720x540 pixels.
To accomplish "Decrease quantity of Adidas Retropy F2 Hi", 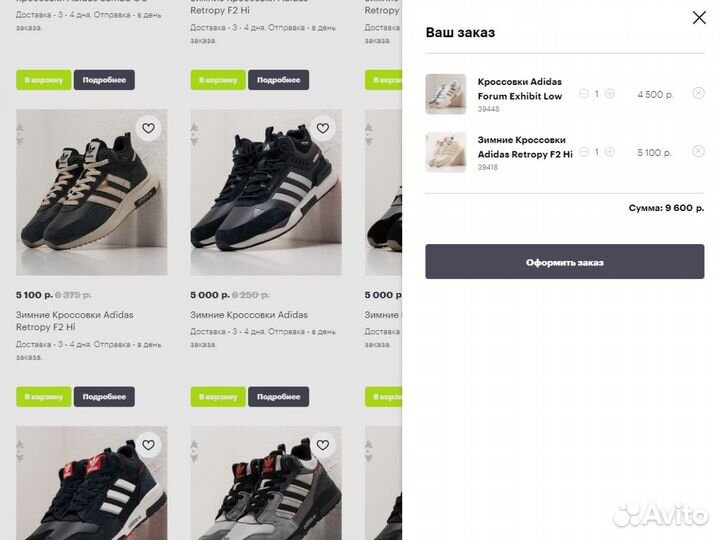I will point(583,152).
